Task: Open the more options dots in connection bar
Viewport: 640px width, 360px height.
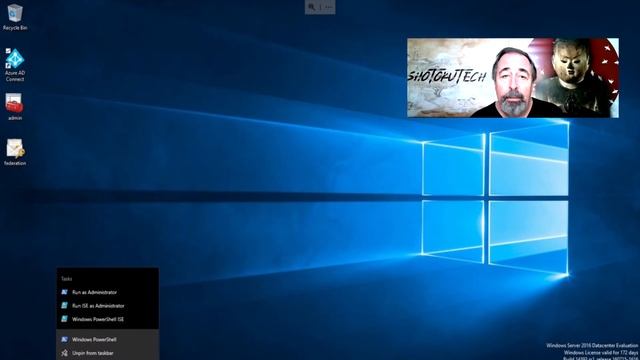Action: (x=329, y=7)
